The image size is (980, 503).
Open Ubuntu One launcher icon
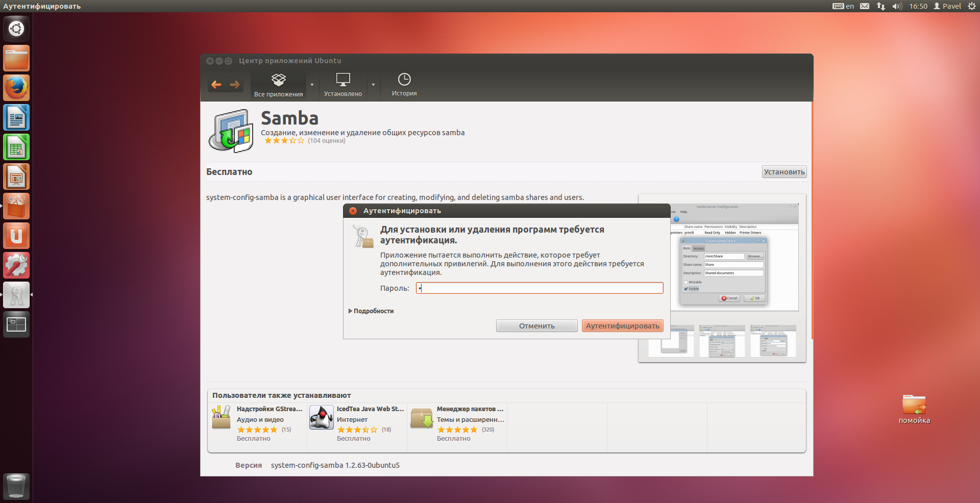click(16, 236)
